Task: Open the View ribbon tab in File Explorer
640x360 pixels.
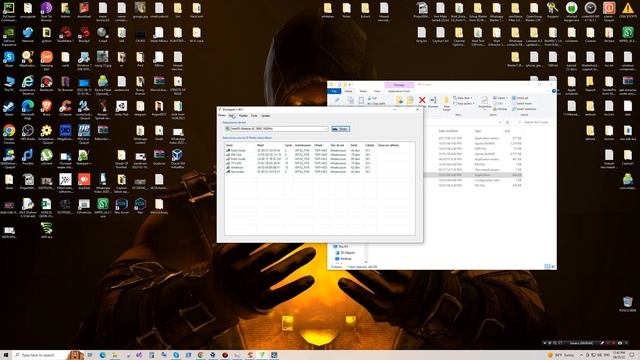Action: point(377,91)
